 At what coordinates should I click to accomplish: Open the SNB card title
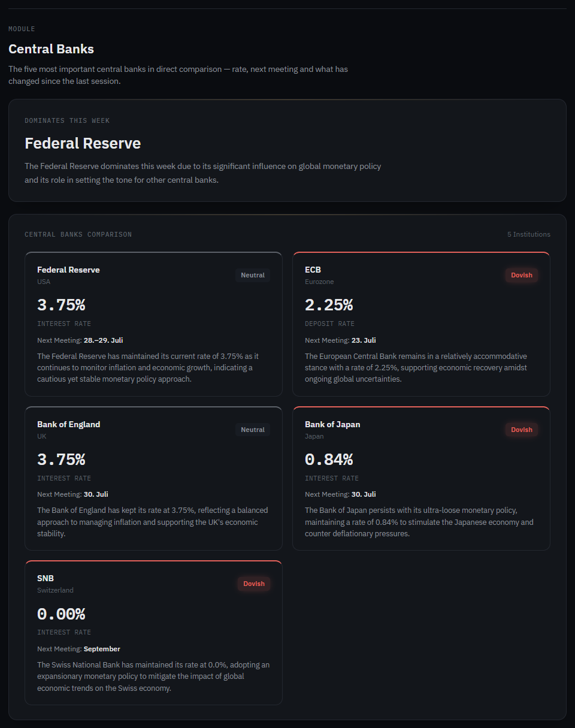point(46,578)
